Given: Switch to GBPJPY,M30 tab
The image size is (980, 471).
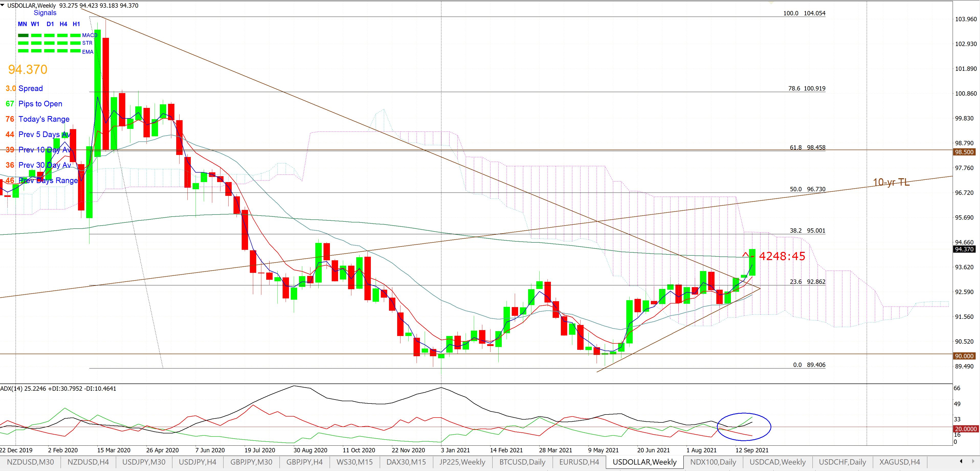Looking at the screenshot, I should point(251,462).
